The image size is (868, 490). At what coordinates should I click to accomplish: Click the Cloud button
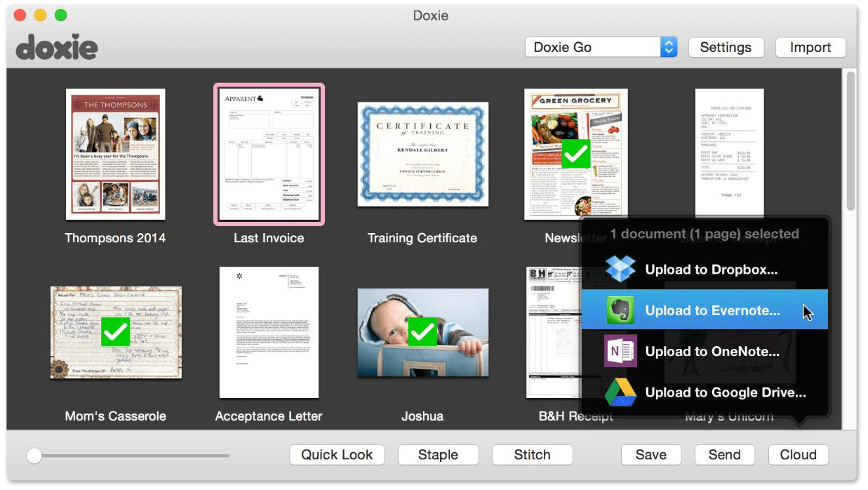tap(799, 454)
